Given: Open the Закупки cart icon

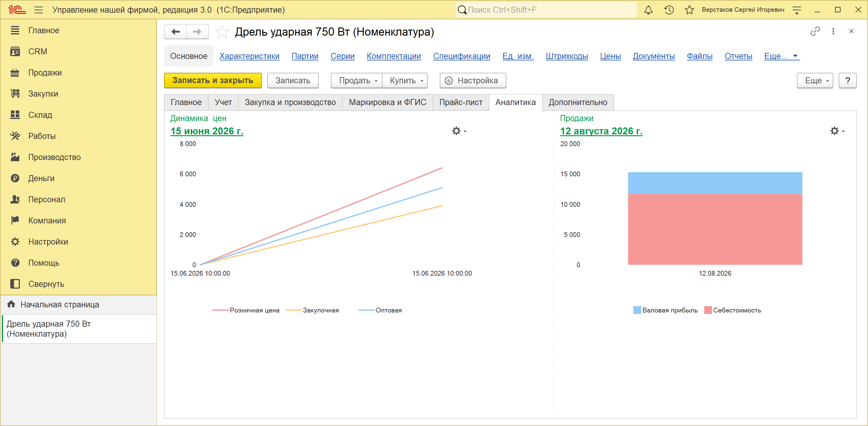Looking at the screenshot, I should (15, 94).
